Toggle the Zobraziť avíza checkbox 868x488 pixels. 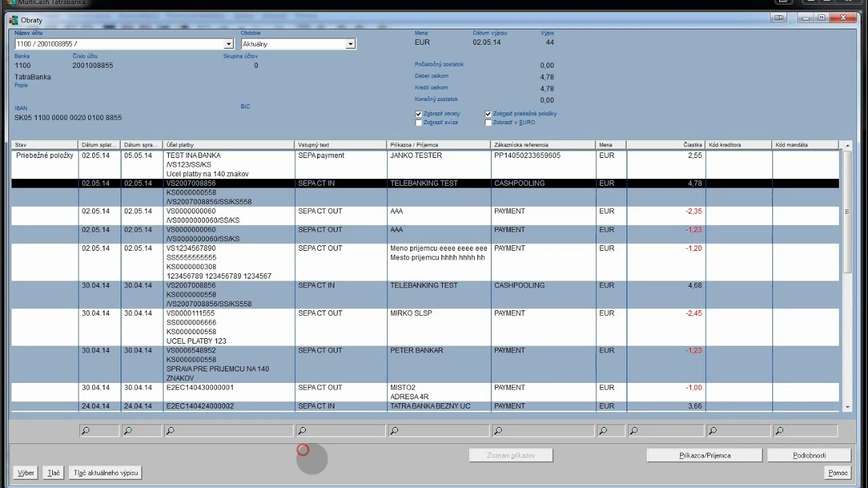(x=418, y=123)
